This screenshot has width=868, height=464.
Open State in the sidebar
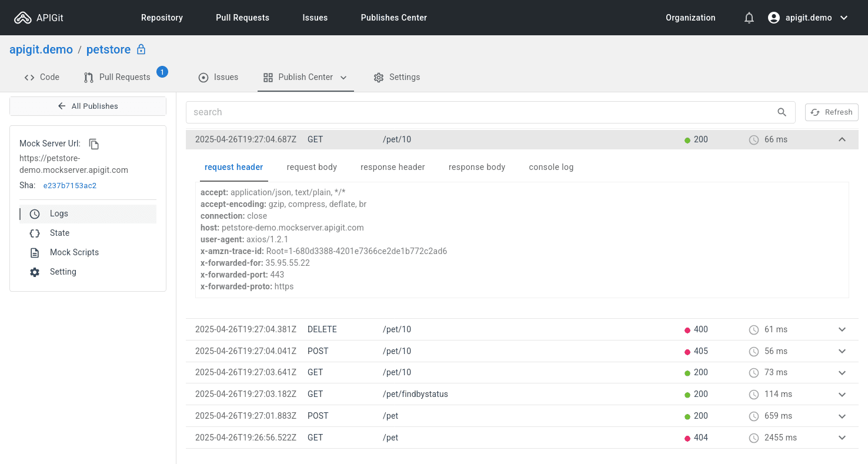(88, 233)
